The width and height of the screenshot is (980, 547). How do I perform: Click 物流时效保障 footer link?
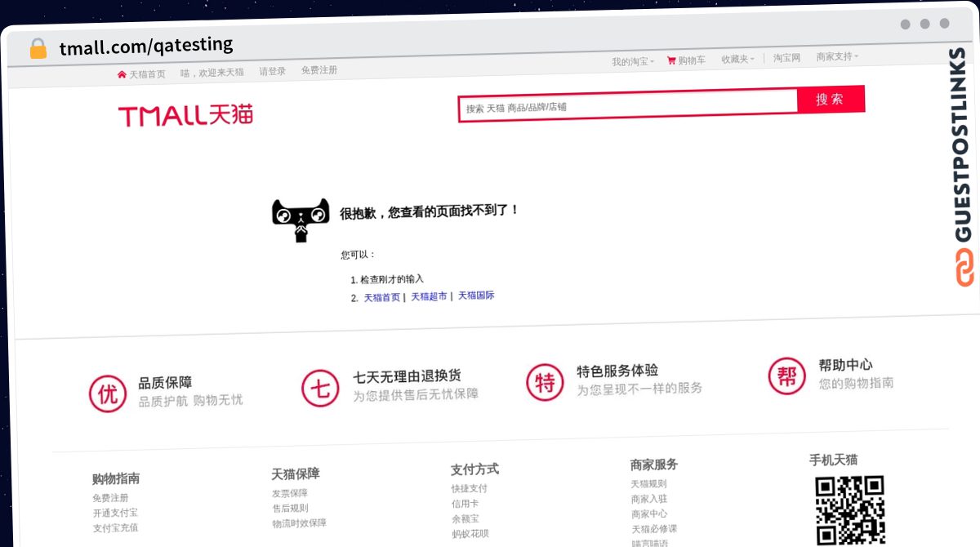tap(299, 523)
